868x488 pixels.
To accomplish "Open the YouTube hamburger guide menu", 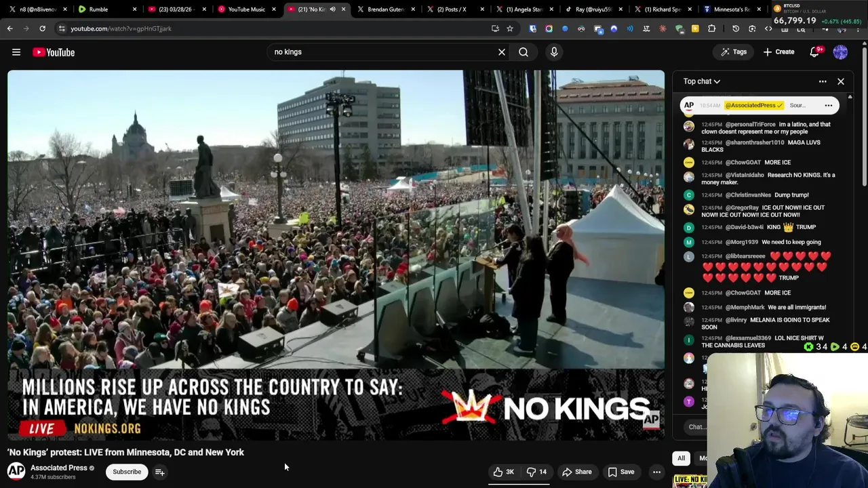I will click(x=16, y=52).
